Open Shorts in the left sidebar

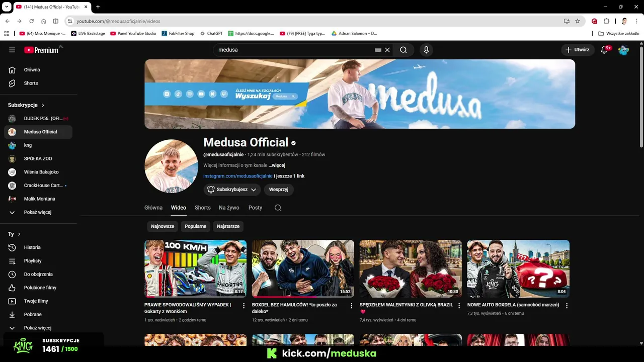[38, 83]
